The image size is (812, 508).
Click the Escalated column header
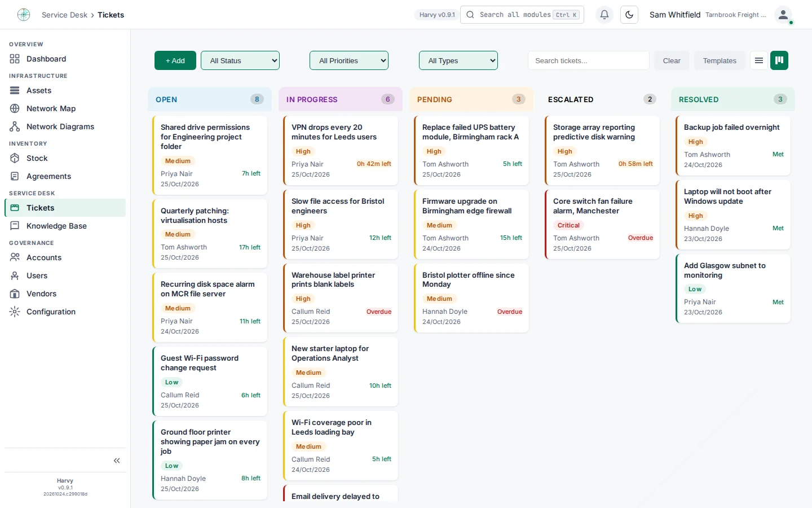point(602,99)
